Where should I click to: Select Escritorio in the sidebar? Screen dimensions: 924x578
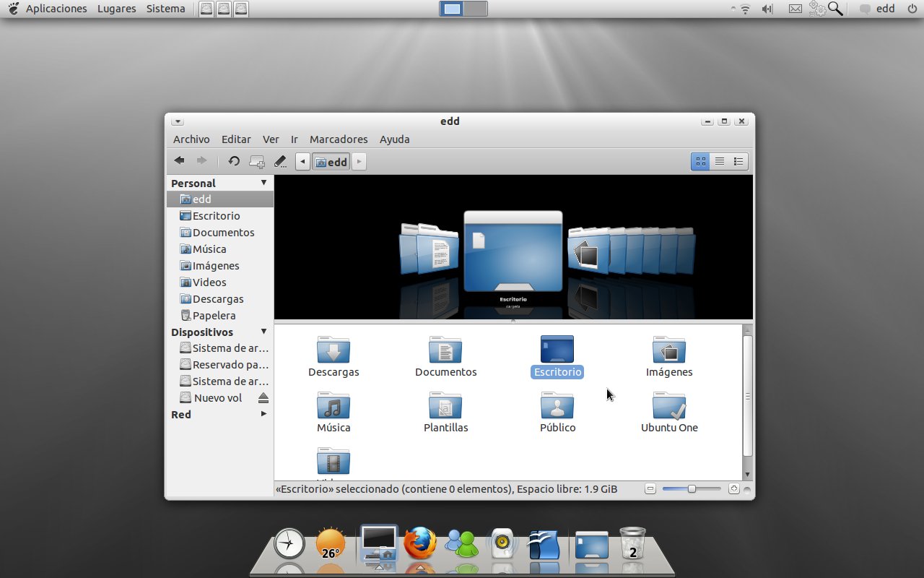pyautogui.click(x=220, y=216)
